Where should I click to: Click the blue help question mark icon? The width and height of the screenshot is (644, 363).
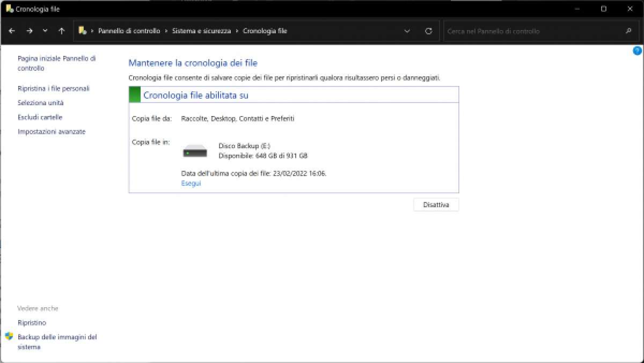click(x=637, y=51)
